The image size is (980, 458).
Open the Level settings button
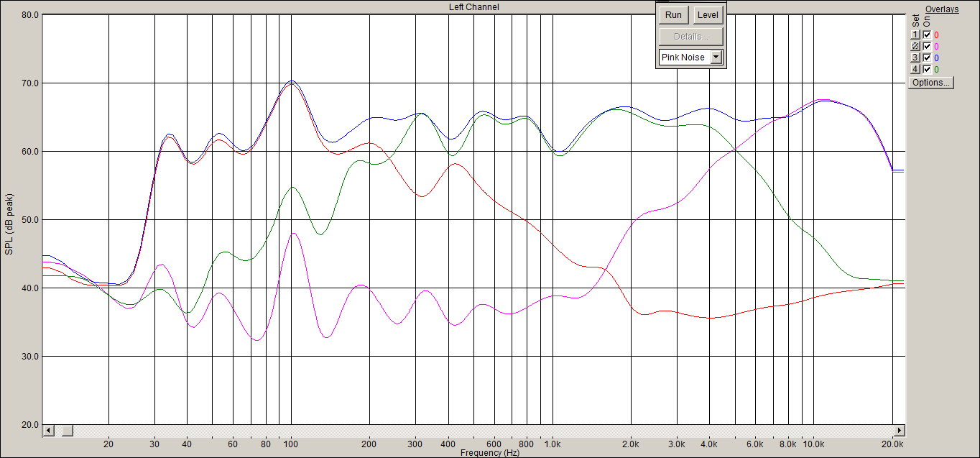click(708, 15)
